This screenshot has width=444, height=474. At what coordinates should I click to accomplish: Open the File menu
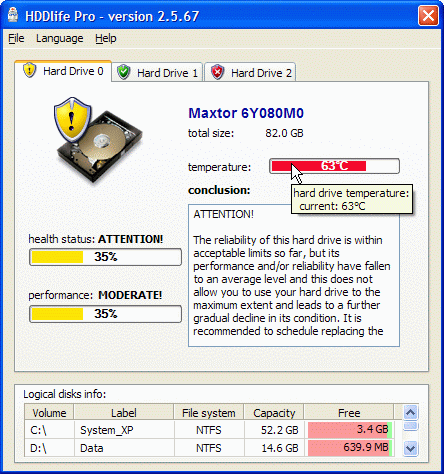16,38
